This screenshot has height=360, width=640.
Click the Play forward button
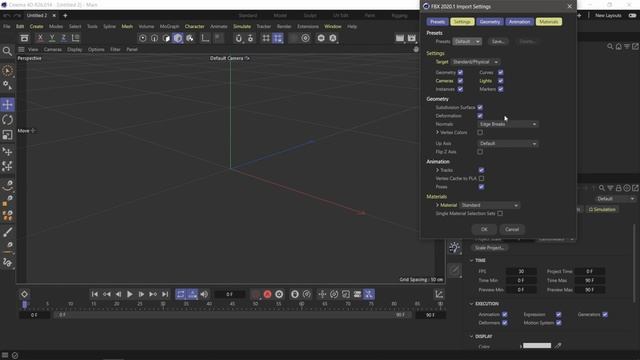click(x=130, y=294)
